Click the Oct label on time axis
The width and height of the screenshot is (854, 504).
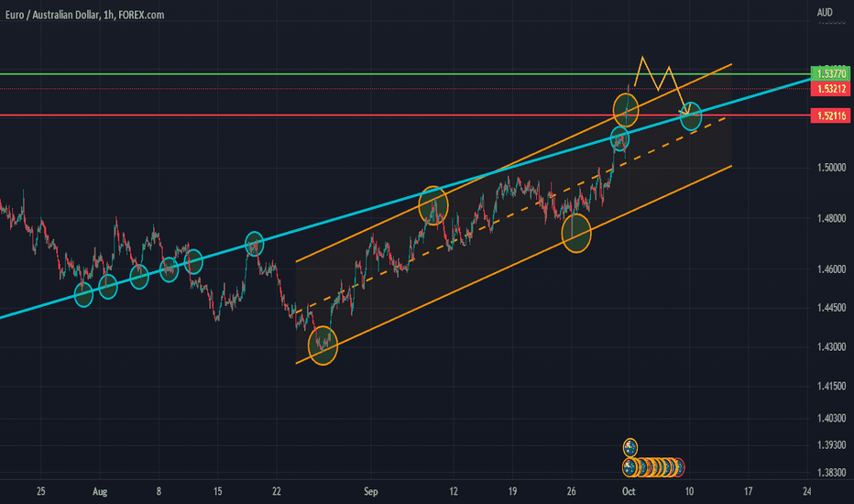(x=629, y=491)
